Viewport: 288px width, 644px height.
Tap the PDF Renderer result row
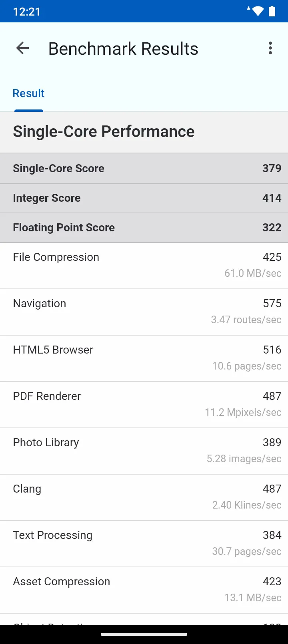coord(144,405)
